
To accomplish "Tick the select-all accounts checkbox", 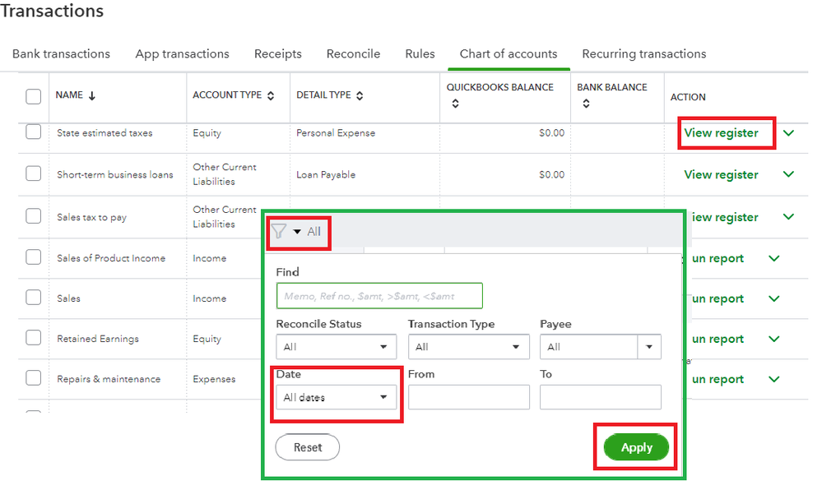I will tap(34, 96).
